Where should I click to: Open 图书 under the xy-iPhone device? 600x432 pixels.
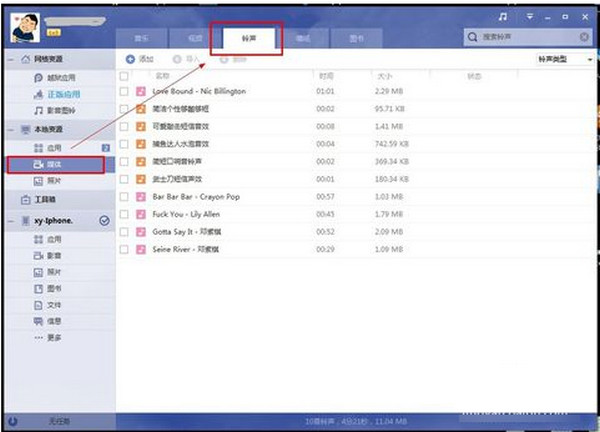pyautogui.click(x=54, y=289)
